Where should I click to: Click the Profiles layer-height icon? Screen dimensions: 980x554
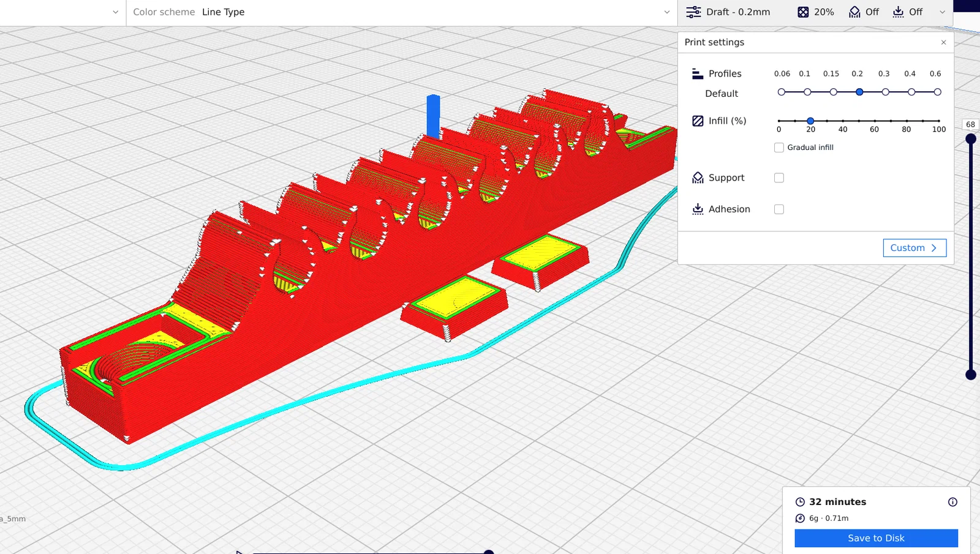[x=698, y=73]
